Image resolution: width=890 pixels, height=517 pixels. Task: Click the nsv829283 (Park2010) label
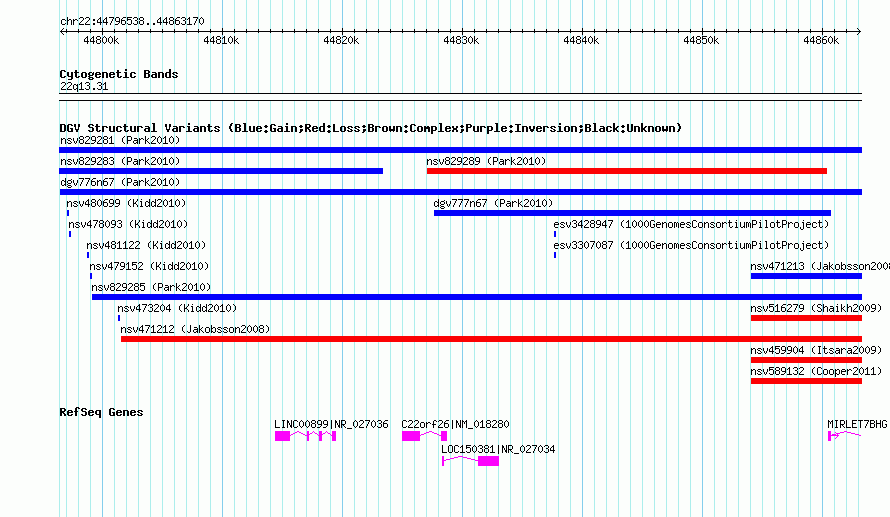[120, 161]
